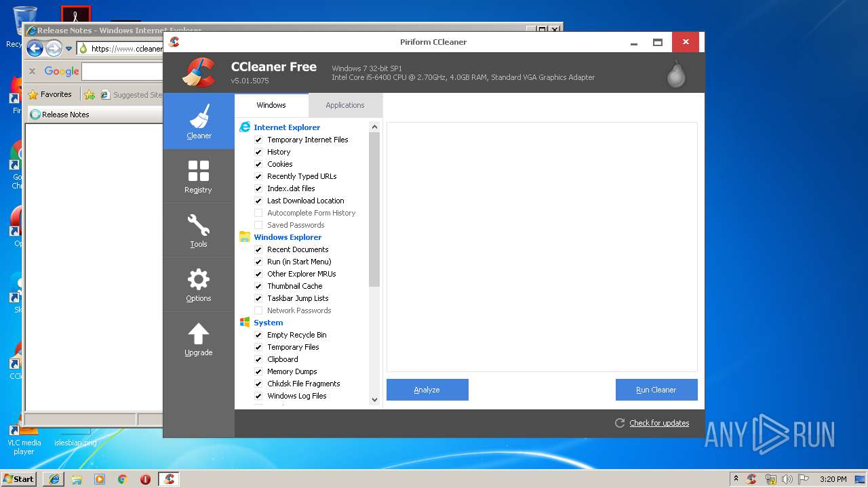
Task: Click the Run Cleaner button
Action: pos(656,390)
